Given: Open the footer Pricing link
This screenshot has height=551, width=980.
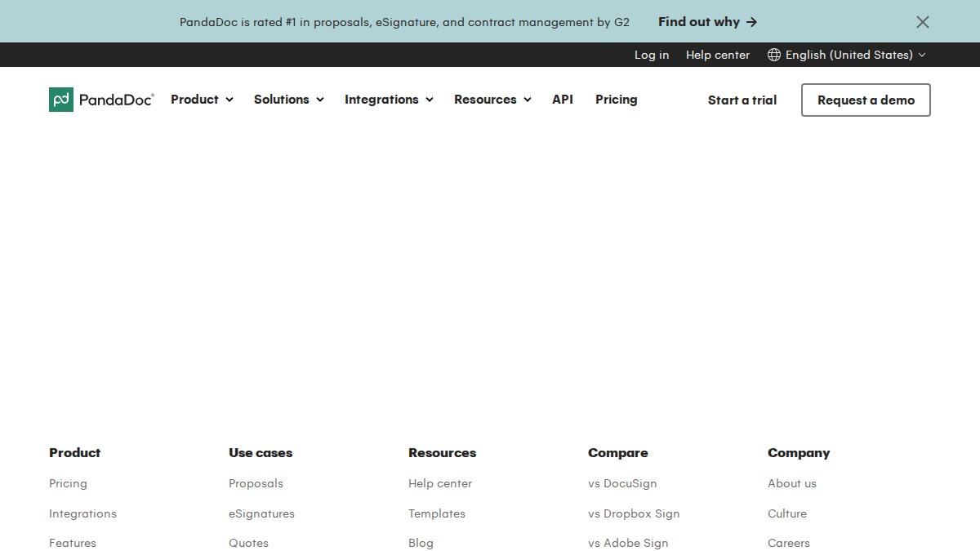Looking at the screenshot, I should point(68,483).
